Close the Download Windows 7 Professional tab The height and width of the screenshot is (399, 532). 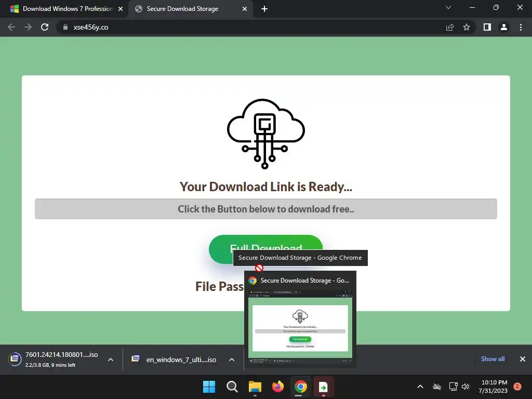click(x=121, y=9)
